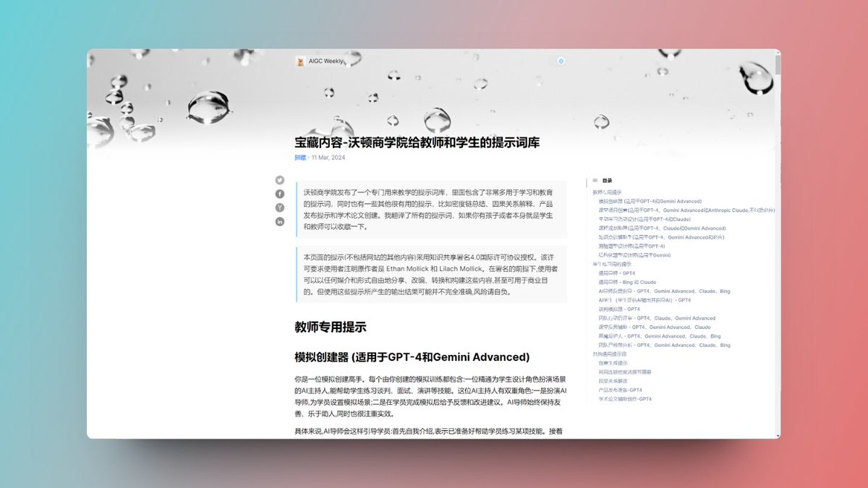Open the 产品发布准备-GPT4 contents entry
The height and width of the screenshot is (488, 868).
[620, 390]
